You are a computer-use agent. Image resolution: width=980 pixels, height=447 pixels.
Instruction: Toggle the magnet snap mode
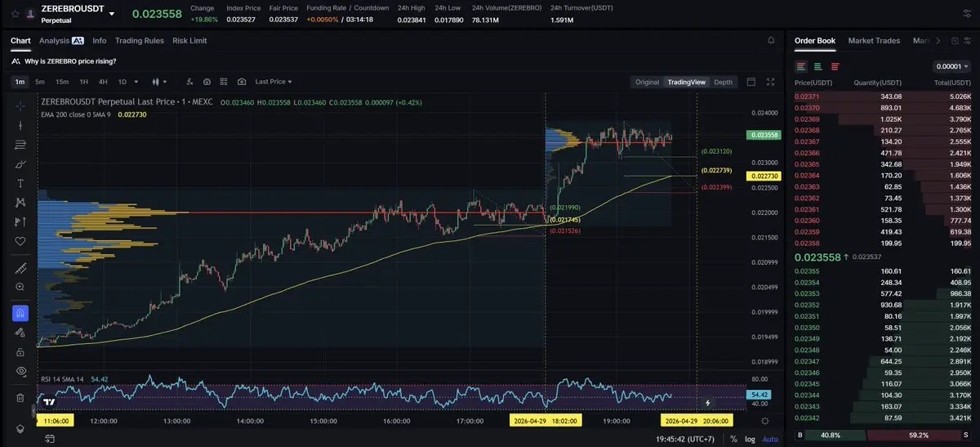point(20,313)
